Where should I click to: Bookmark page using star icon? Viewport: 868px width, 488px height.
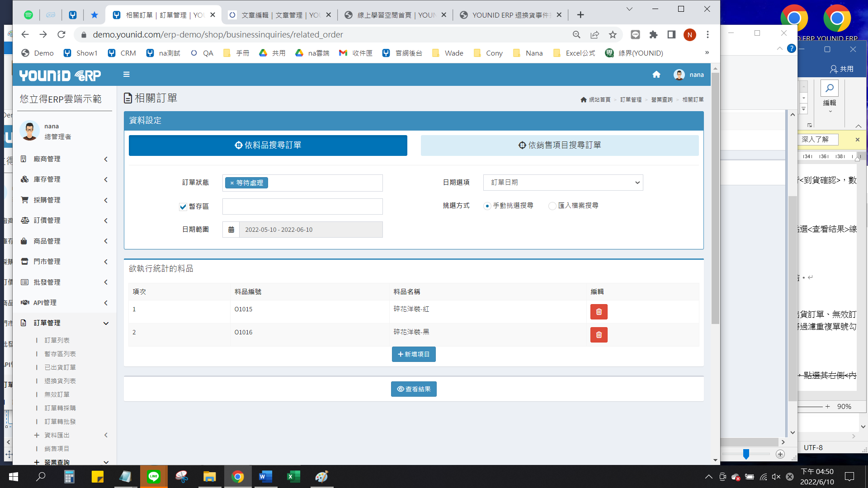613,35
